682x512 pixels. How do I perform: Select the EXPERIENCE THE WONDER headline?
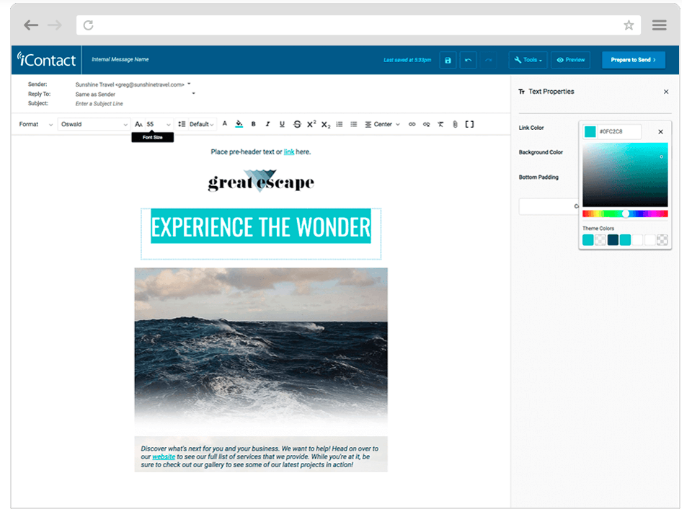[x=261, y=227]
